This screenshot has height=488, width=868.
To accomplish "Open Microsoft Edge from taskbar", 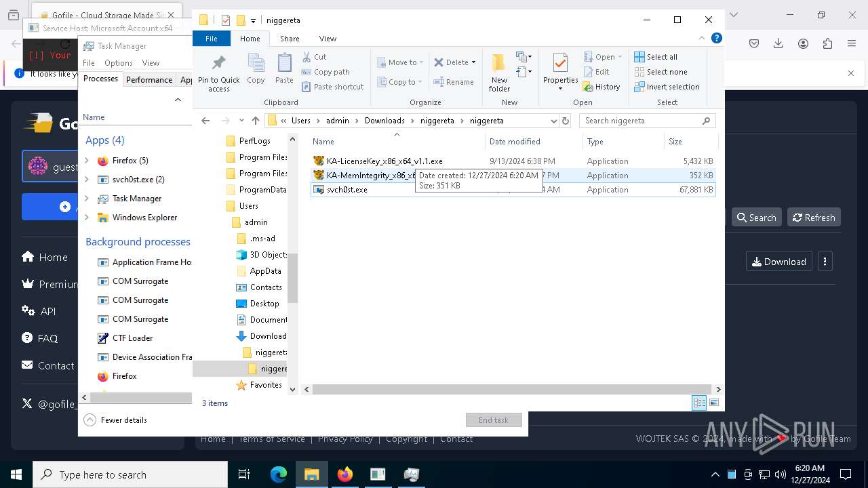I will 279,474.
